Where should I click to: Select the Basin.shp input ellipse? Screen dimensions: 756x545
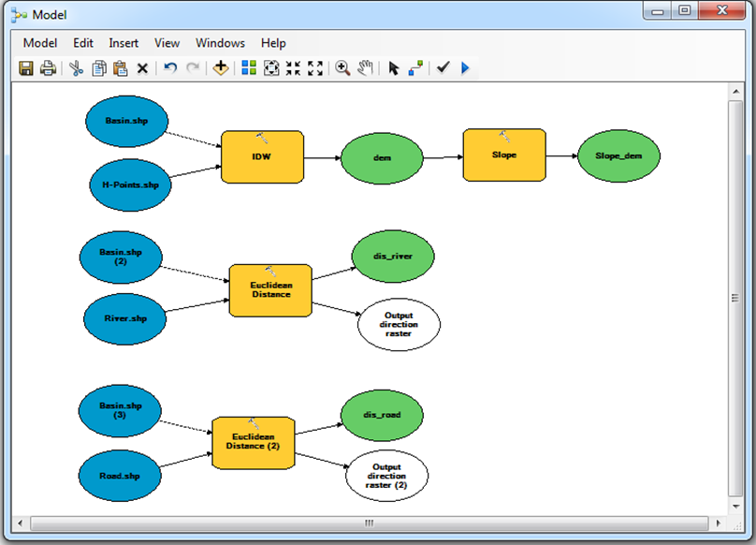tap(127, 121)
